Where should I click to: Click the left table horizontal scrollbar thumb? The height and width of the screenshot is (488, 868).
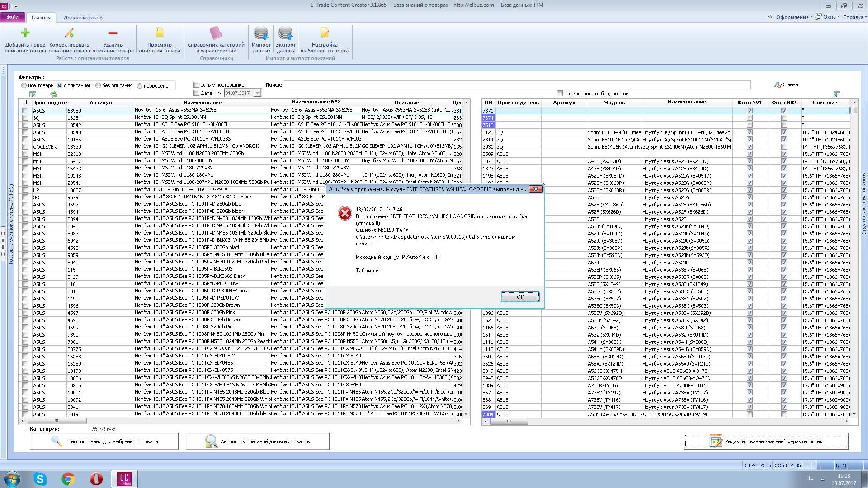56,421
